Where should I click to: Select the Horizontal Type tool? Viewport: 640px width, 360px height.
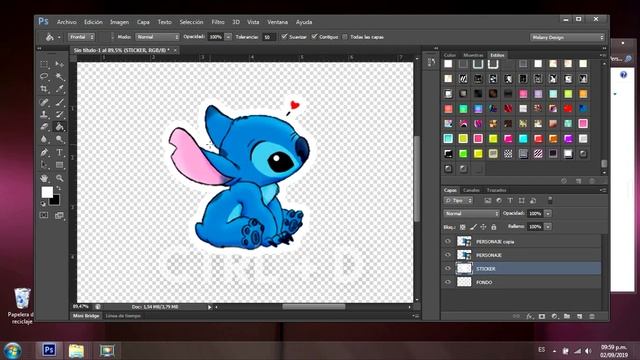pos(60,153)
